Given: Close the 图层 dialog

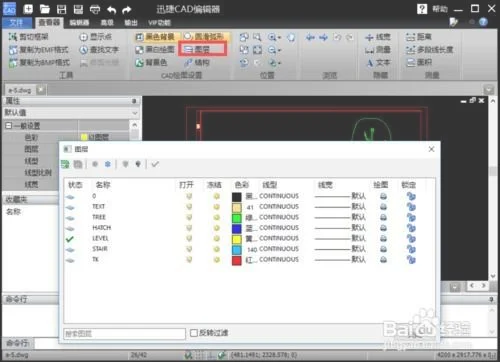Looking at the screenshot, I should (x=431, y=149).
